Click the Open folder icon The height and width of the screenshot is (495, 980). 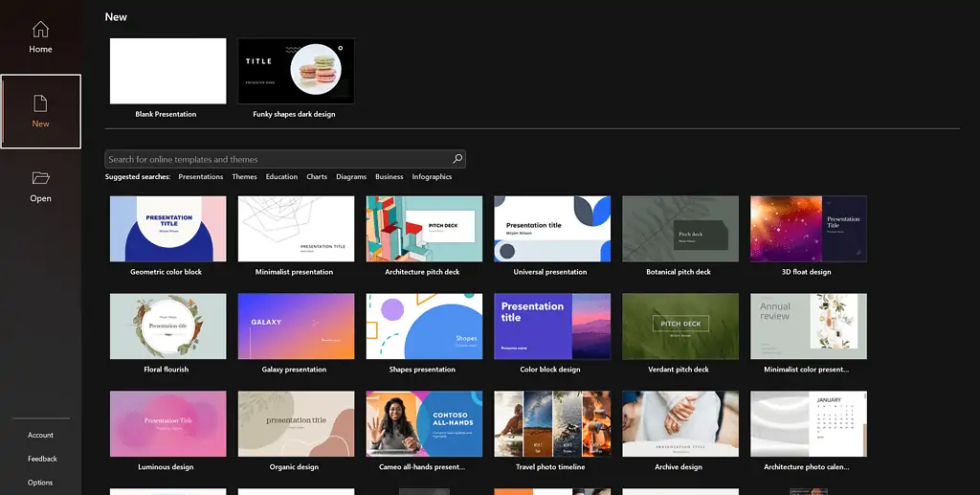(x=40, y=178)
